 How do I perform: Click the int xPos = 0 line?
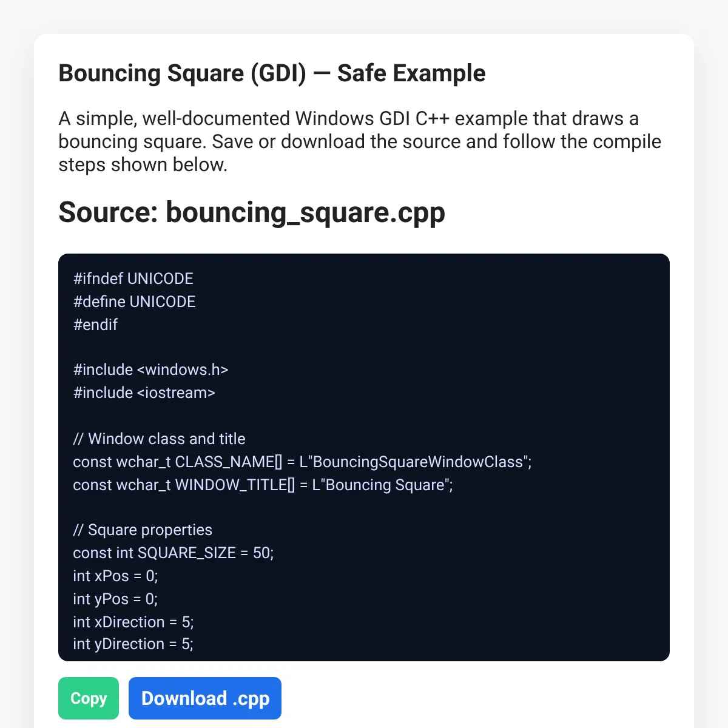pos(115,576)
